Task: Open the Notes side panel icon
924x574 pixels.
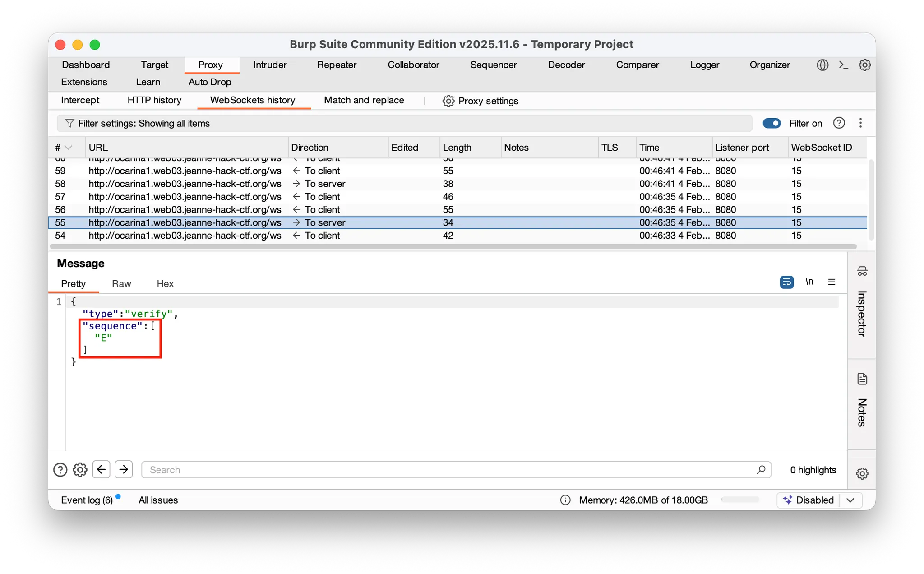Action: [x=862, y=379]
